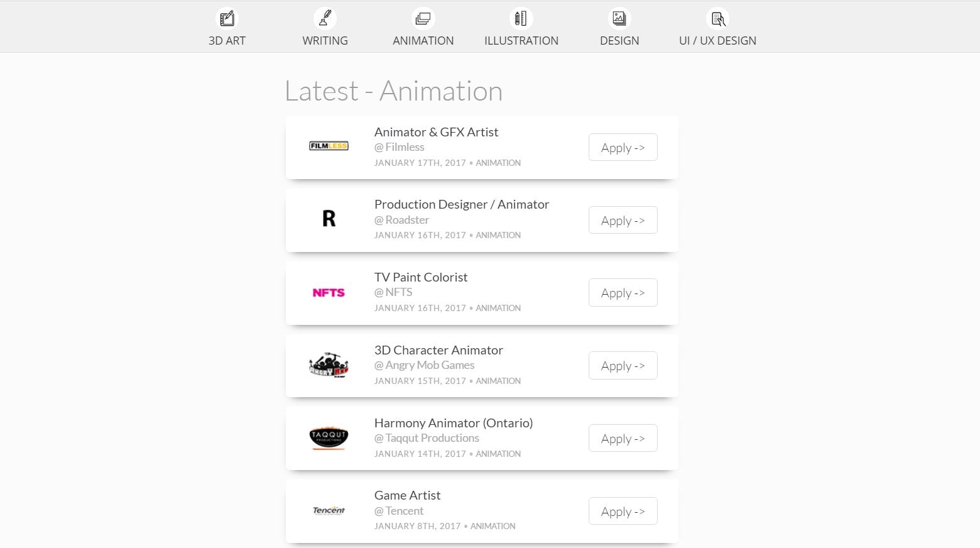
Task: Apply for TV Paint Colorist job
Action: (623, 292)
